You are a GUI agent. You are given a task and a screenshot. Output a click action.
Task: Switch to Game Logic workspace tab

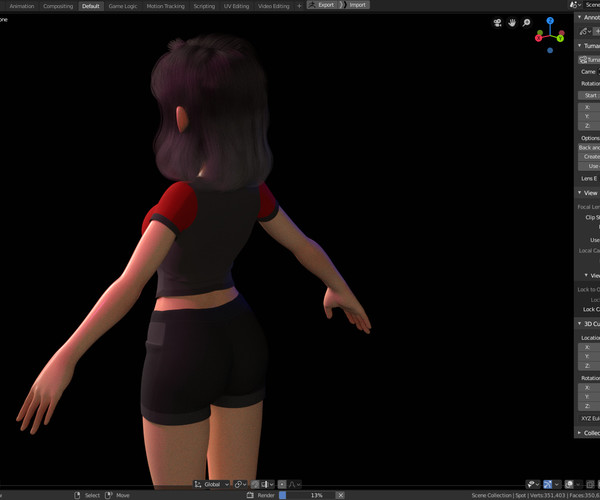click(122, 6)
